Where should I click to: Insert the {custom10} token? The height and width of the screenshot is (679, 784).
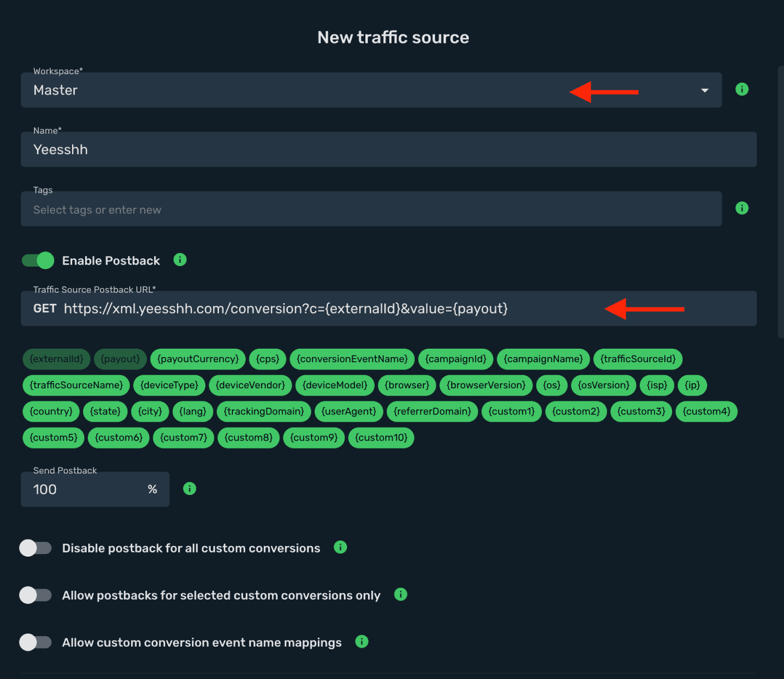point(381,438)
